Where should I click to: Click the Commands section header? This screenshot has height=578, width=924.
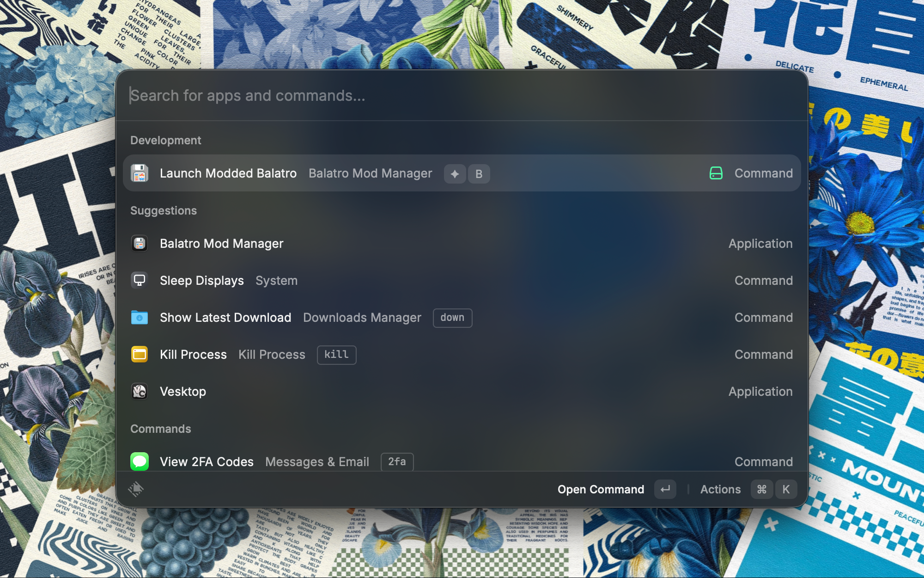[160, 429]
